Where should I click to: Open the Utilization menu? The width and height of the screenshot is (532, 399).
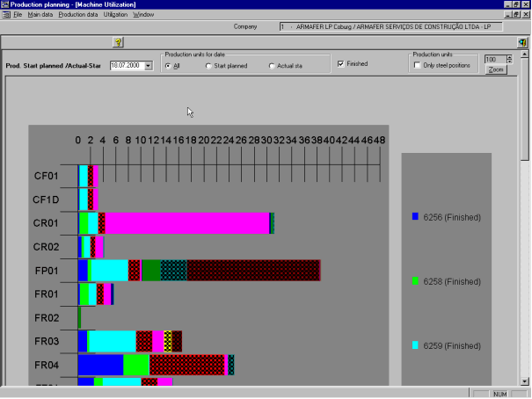pyautogui.click(x=115, y=15)
